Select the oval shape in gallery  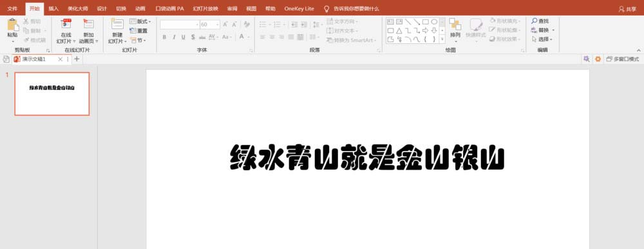434,22
